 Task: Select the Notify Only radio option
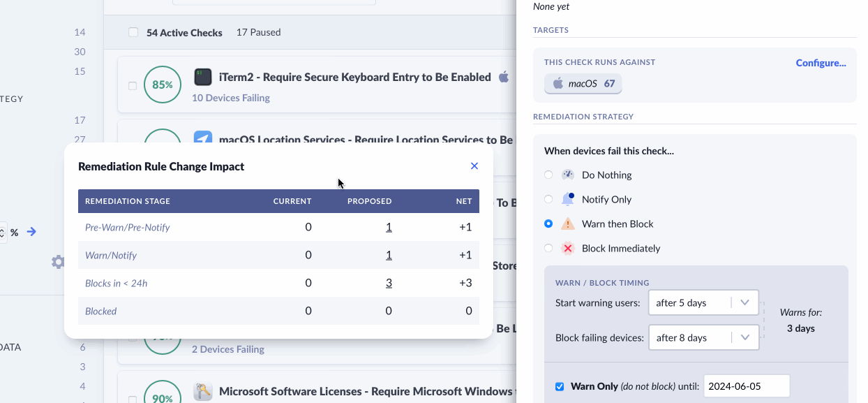[548, 199]
